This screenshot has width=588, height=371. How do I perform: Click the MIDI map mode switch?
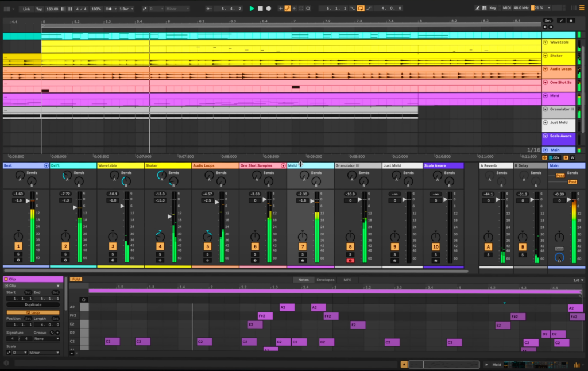pyautogui.click(x=506, y=8)
